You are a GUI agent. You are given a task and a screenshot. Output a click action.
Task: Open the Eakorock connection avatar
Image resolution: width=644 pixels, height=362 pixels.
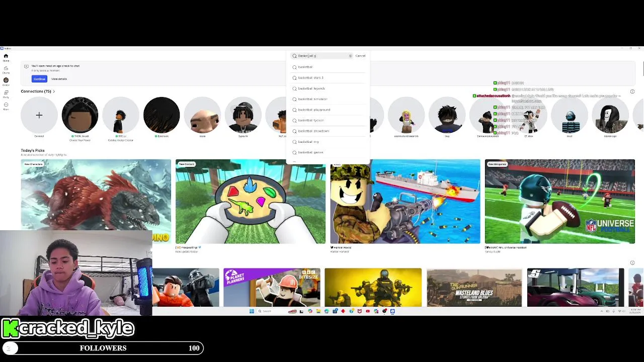162,115
